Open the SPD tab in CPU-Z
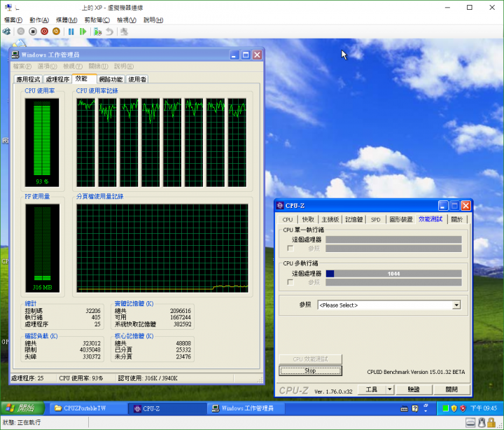The width and height of the screenshot is (504, 430). (x=375, y=220)
